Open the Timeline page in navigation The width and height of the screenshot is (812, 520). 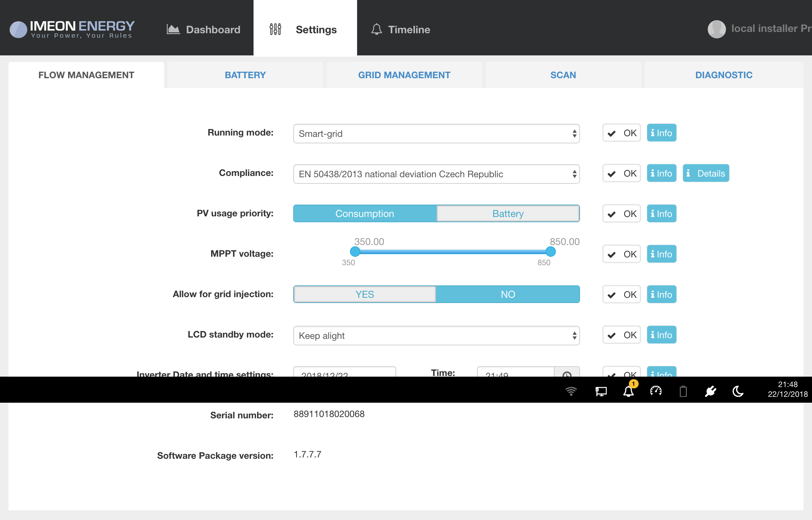[x=400, y=30]
